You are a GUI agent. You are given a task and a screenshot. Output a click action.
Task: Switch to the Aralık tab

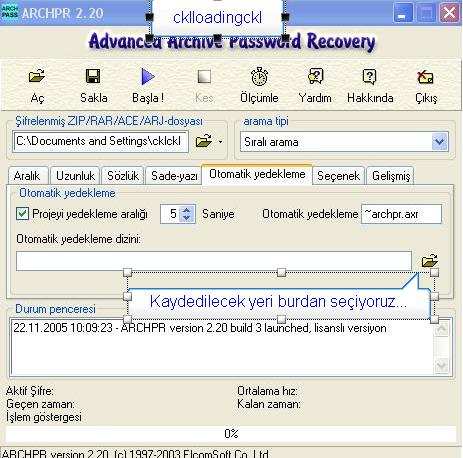click(27, 176)
